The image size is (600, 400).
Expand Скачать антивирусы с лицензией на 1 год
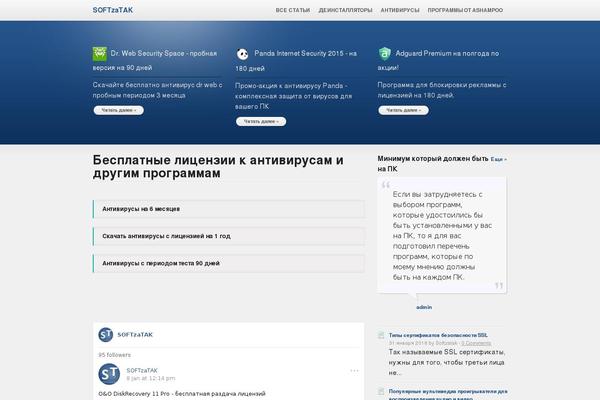(x=228, y=236)
